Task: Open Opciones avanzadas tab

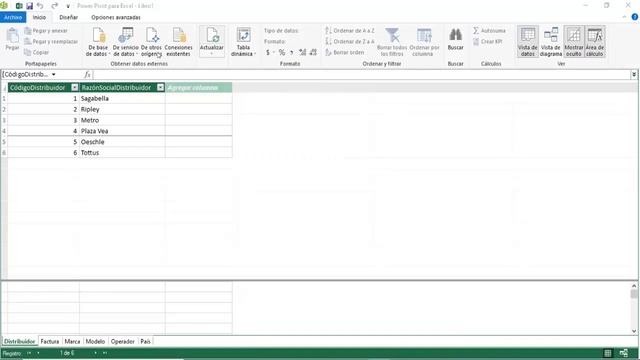Action: coord(116,17)
